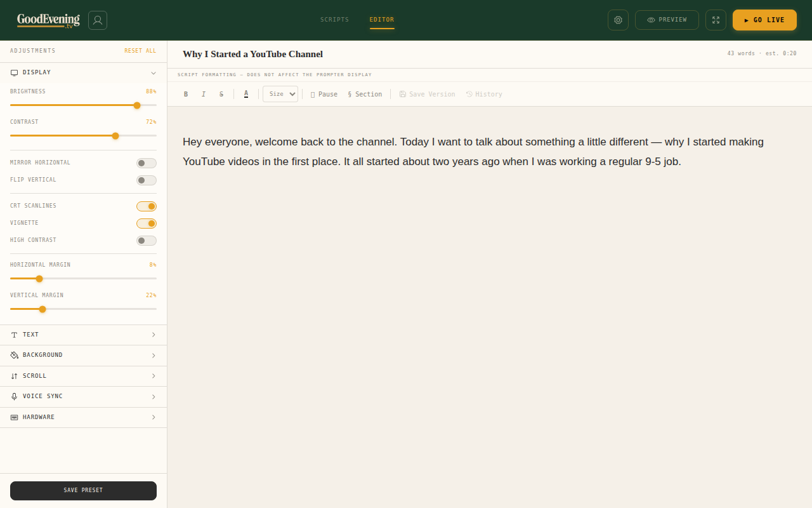This screenshot has height=508, width=812.
Task: Select the EDITOR tab
Action: [381, 20]
